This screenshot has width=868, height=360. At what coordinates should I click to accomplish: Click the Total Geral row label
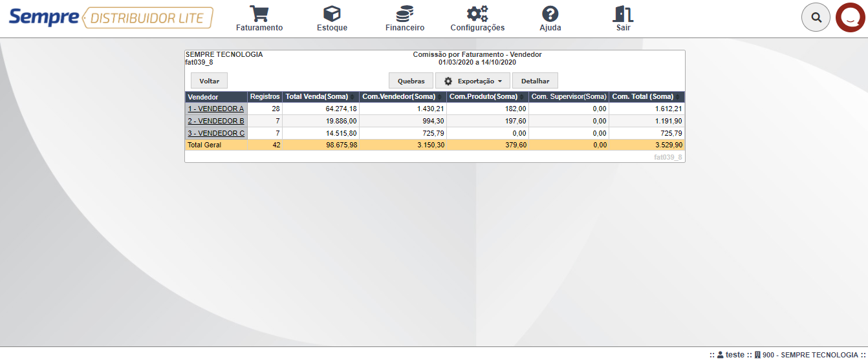click(204, 145)
